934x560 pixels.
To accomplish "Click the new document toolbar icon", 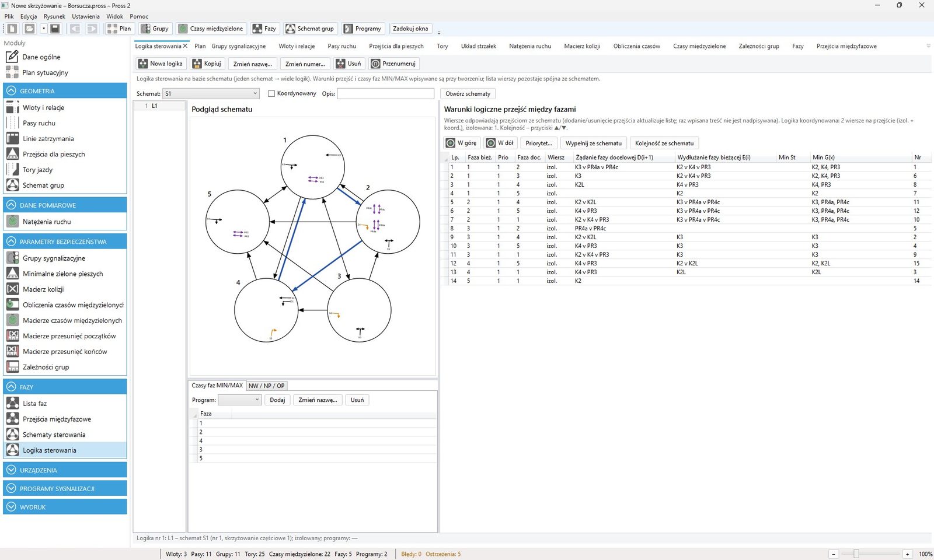I will [12, 29].
